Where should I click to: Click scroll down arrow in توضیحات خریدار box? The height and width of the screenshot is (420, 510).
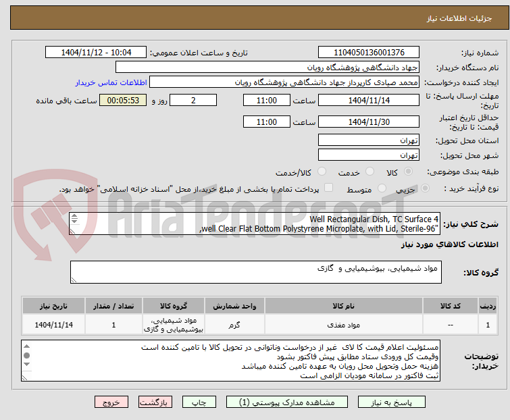click(26, 365)
